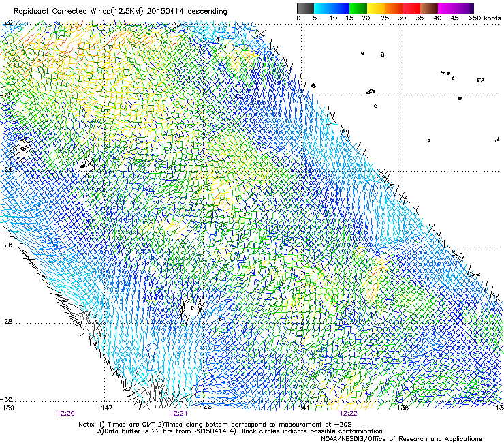This screenshot has height=443, width=504.
Task: Click the 'NOAA/NESDIS/Office of Research and Applications' credit
Action: pyautogui.click(x=401, y=439)
